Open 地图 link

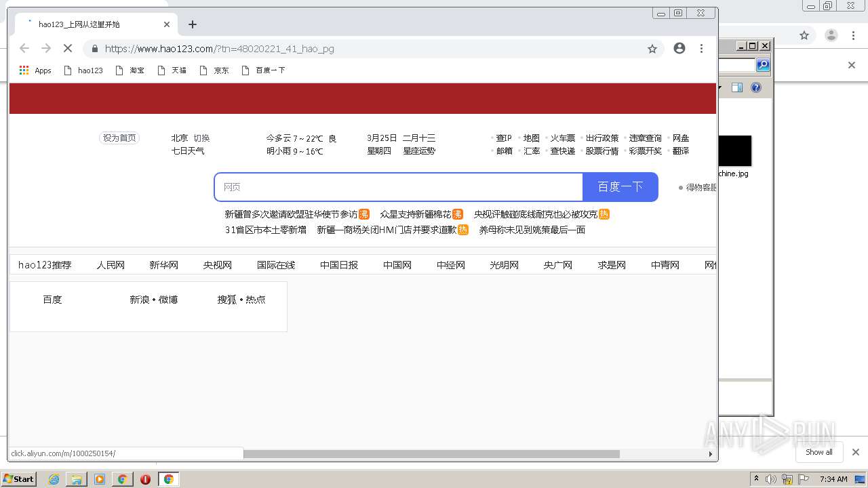click(532, 138)
